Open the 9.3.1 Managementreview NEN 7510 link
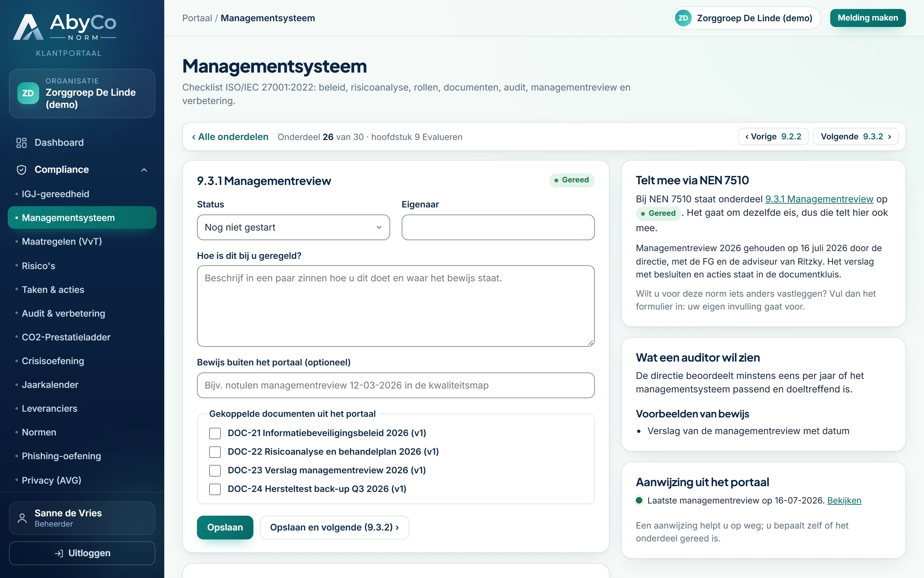Screen dimensions: 924x578 819,199
